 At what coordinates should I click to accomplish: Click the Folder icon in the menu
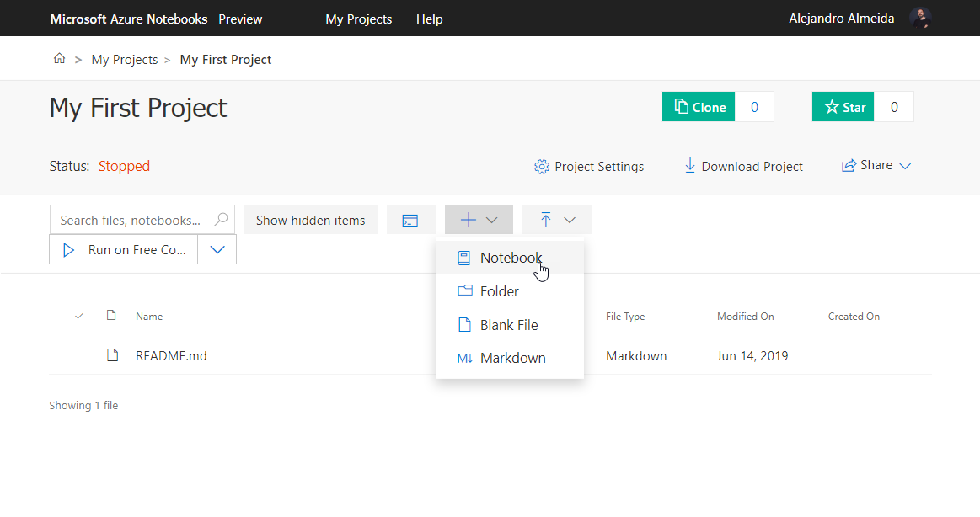pyautogui.click(x=465, y=290)
